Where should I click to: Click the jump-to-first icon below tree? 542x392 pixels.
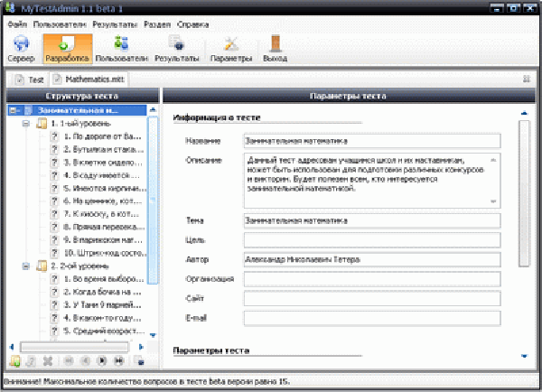(x=69, y=361)
